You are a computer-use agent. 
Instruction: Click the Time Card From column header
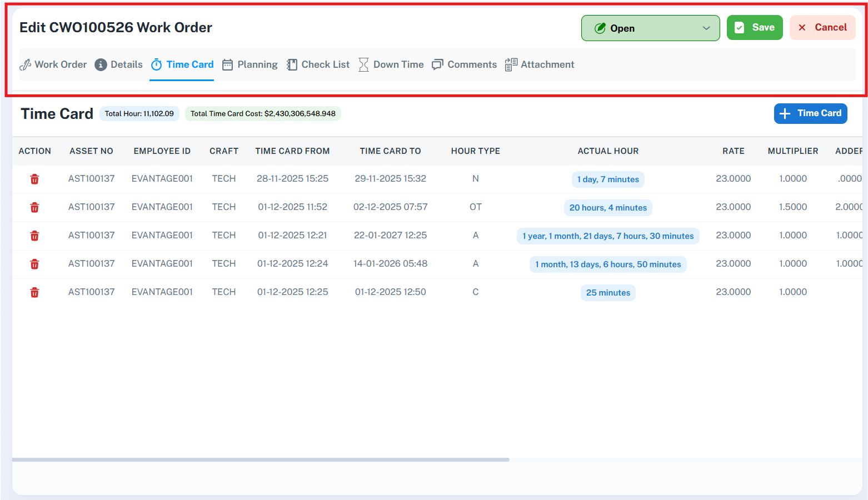click(292, 151)
